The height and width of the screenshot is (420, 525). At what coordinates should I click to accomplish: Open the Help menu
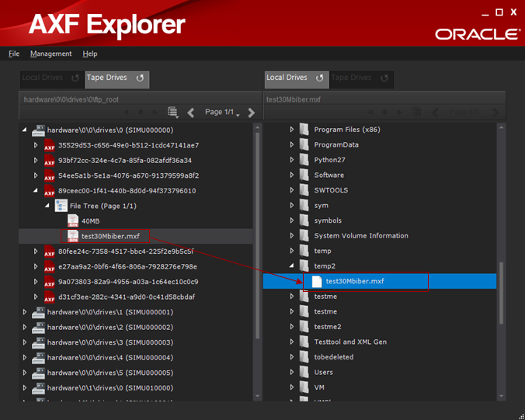pos(90,54)
